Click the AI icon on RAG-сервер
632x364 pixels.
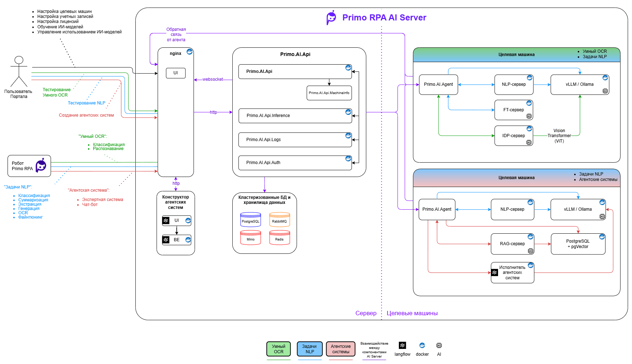[x=530, y=251]
